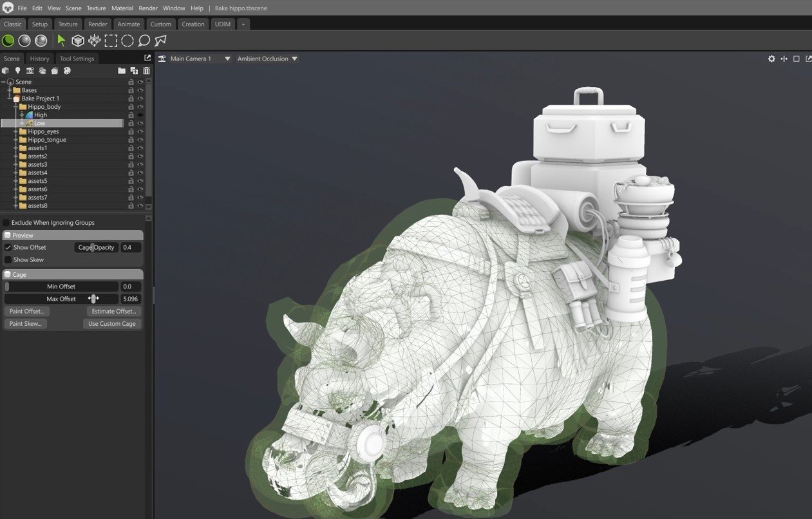Uncheck the Show Offset option
Screen dimensions: 812x519
coord(8,247)
